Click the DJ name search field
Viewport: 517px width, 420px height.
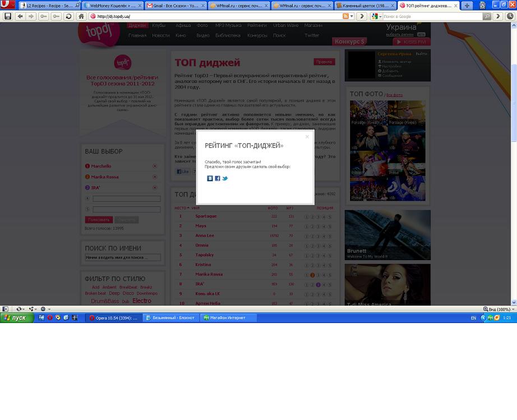(x=123, y=257)
